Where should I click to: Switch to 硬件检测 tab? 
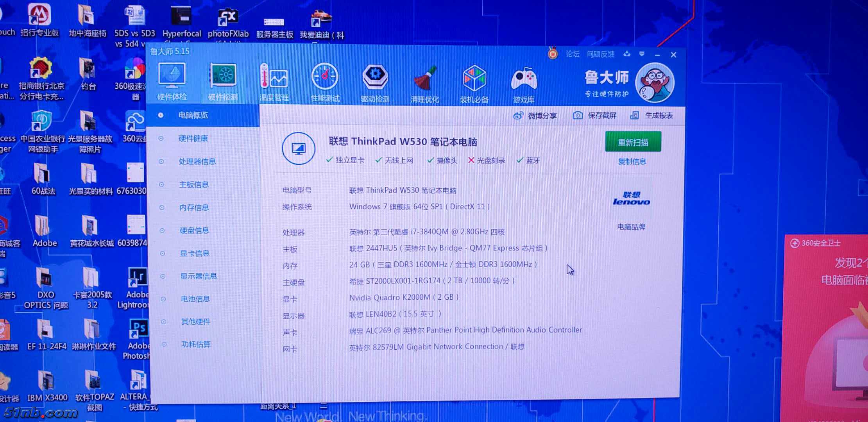223,78
